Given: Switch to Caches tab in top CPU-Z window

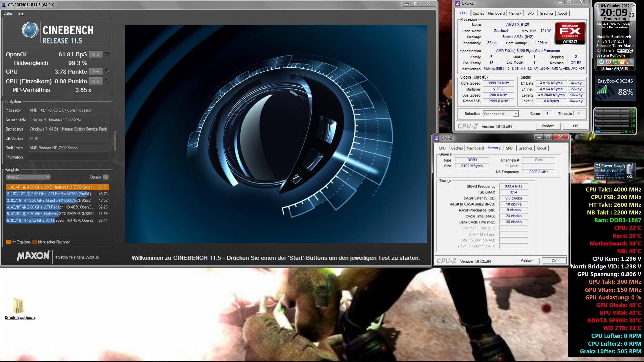Looking at the screenshot, I should coord(478,13).
